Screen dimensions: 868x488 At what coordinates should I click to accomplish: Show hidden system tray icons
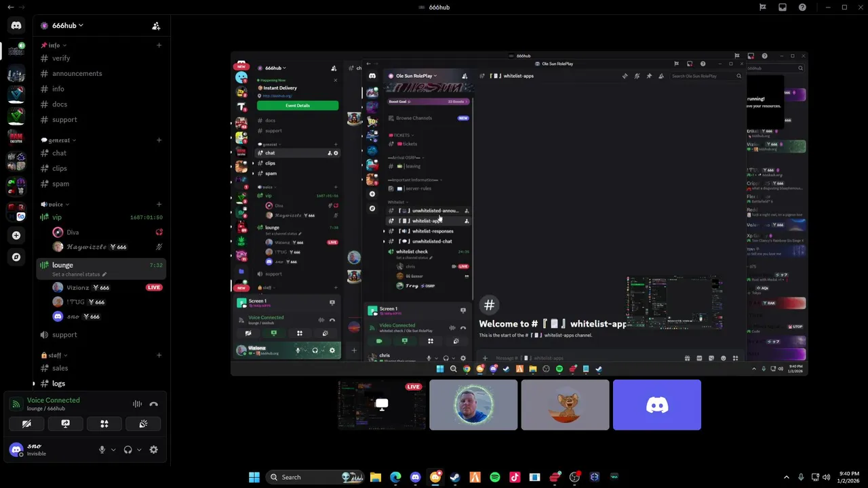[x=787, y=477]
